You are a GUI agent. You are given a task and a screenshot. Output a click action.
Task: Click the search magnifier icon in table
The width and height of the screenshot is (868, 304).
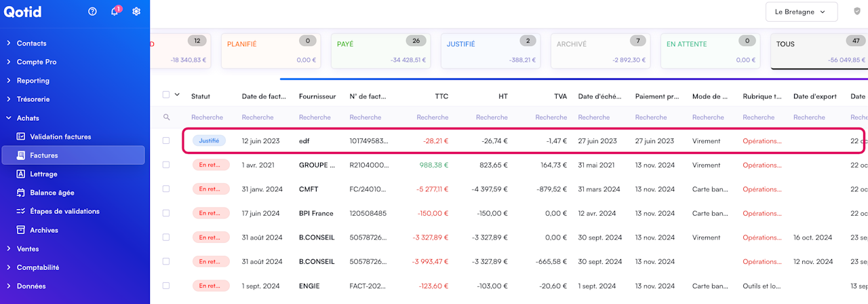tap(167, 117)
